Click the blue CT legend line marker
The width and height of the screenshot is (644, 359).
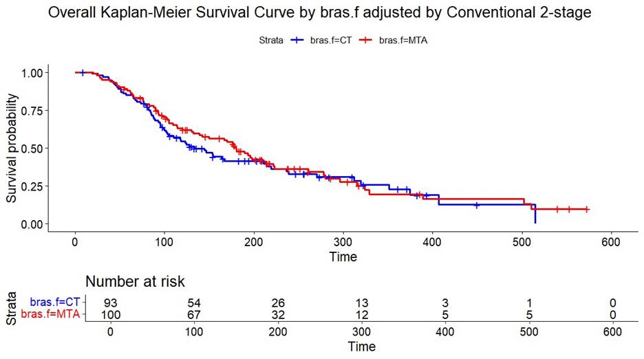tap(297, 41)
